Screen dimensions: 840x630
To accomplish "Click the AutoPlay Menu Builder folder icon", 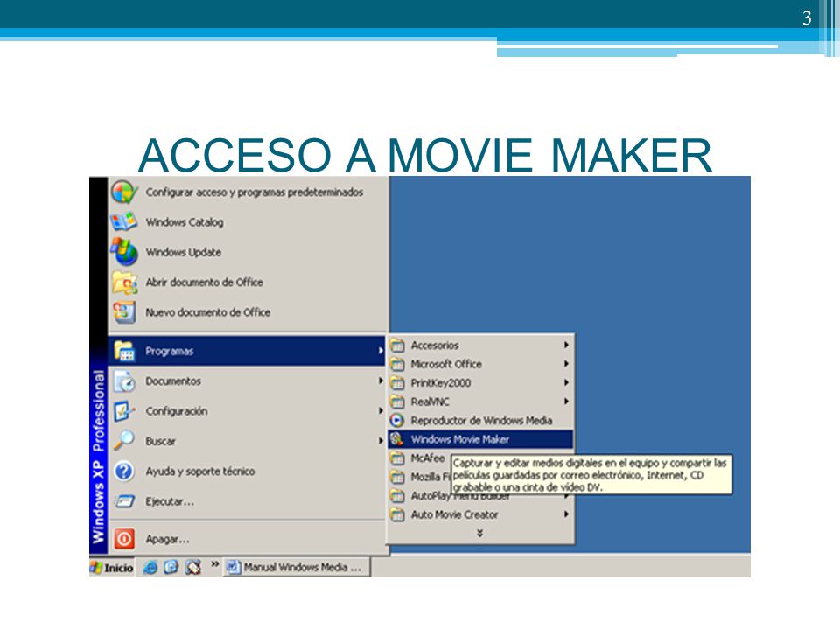I will [397, 495].
